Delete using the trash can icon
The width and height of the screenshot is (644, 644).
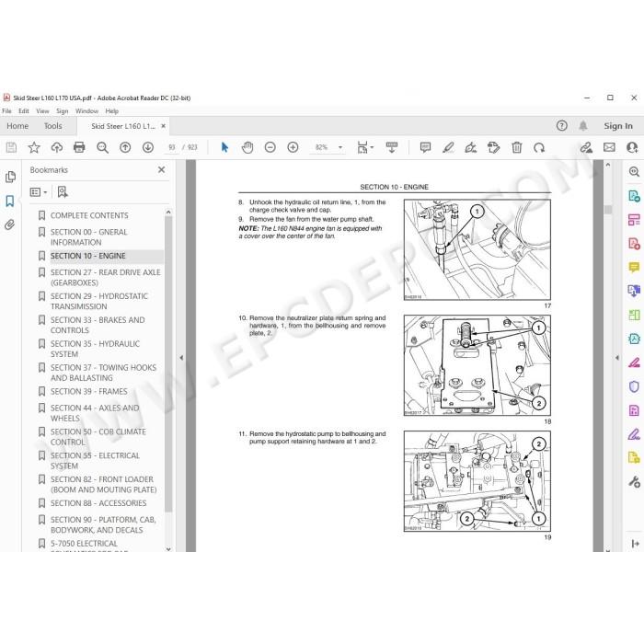click(517, 147)
